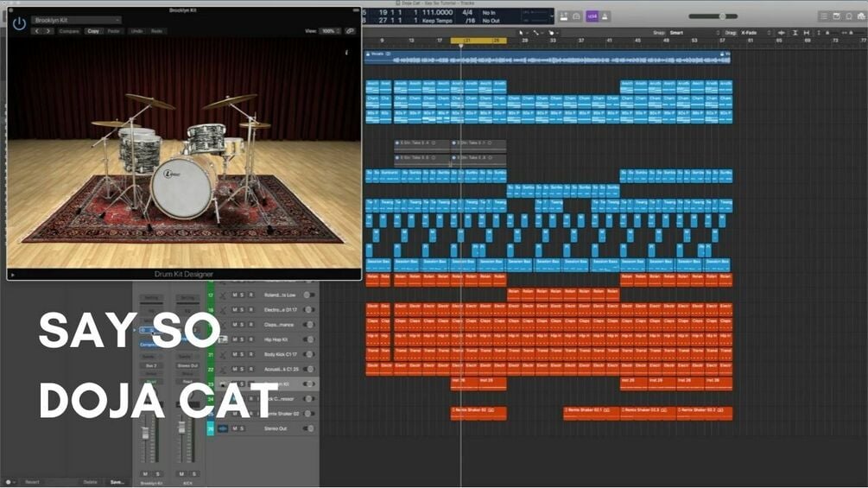Toggle the low latency gauge icon in control bar
Screen dimensions: 868x488
coord(576,16)
